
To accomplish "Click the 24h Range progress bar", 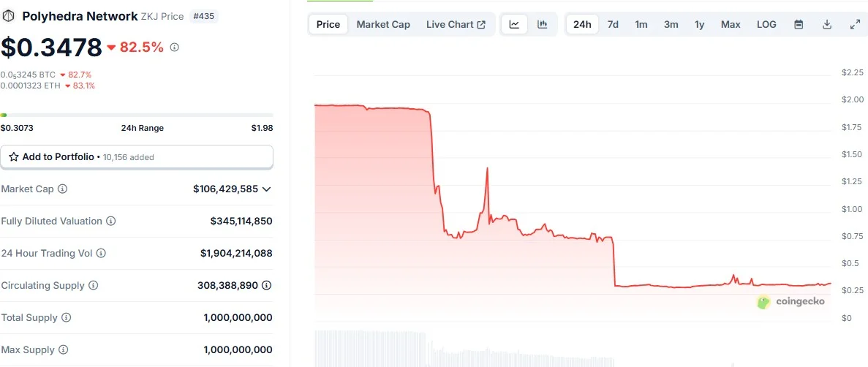I will tap(136, 115).
